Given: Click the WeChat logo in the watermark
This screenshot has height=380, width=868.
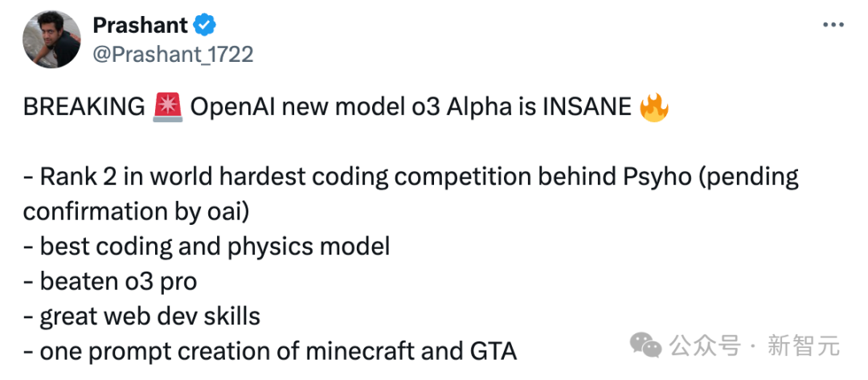Looking at the screenshot, I should pyautogui.click(x=646, y=345).
